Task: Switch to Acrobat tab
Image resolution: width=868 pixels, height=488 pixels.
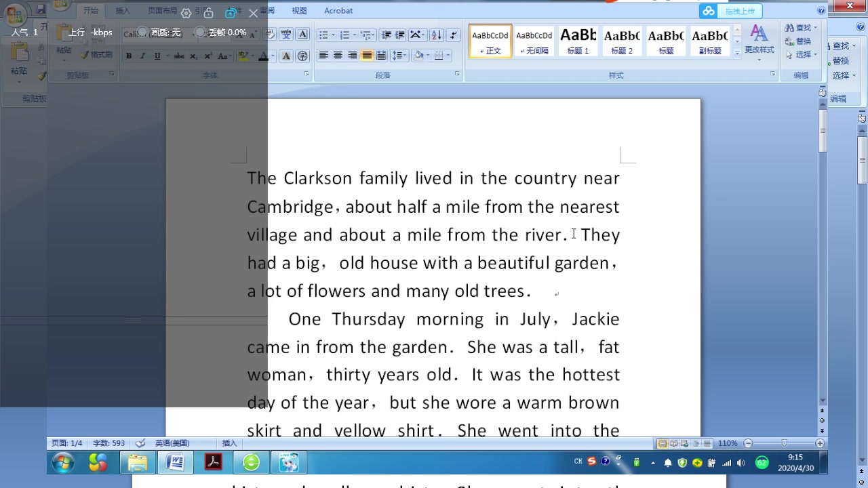Action: click(338, 11)
